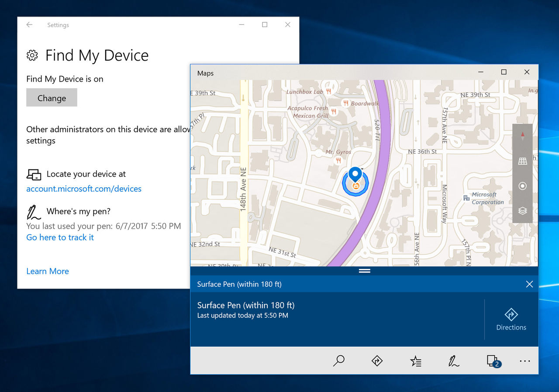Open the map tabs icon showing 2
The width and height of the screenshot is (559, 392).
[493, 361]
